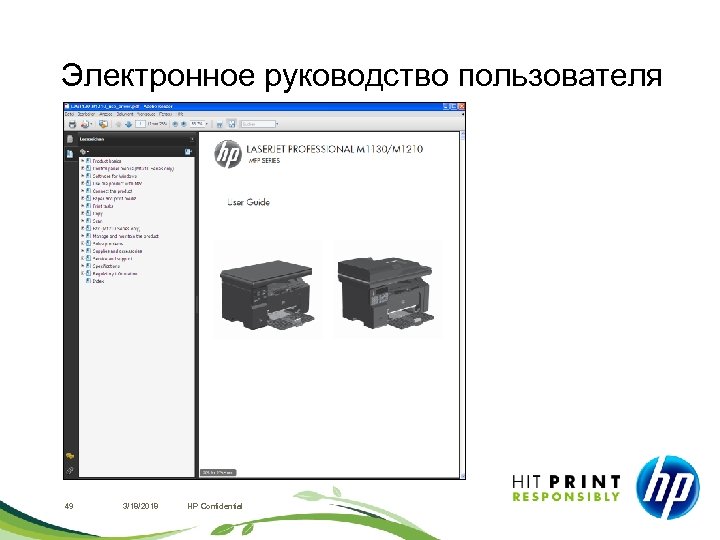Select the Solve problems bookmark

click(x=108, y=244)
